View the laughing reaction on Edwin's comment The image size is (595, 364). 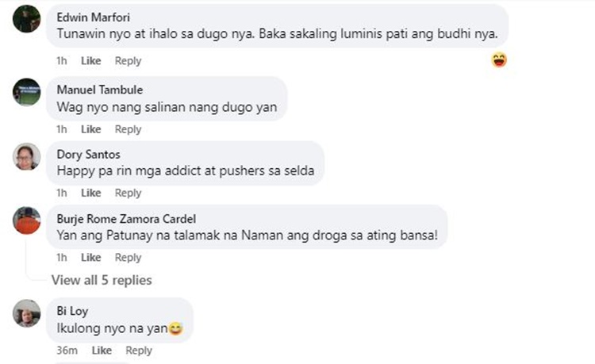click(499, 60)
